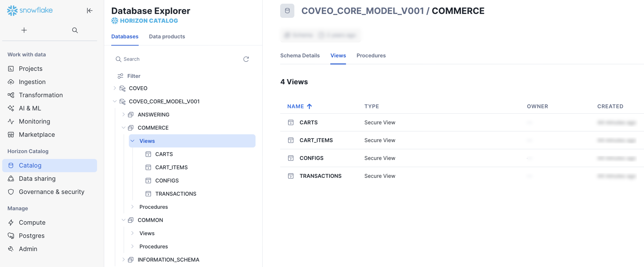The height and width of the screenshot is (267, 644).
Task: Click the Governance & security shield icon
Action: (11, 192)
